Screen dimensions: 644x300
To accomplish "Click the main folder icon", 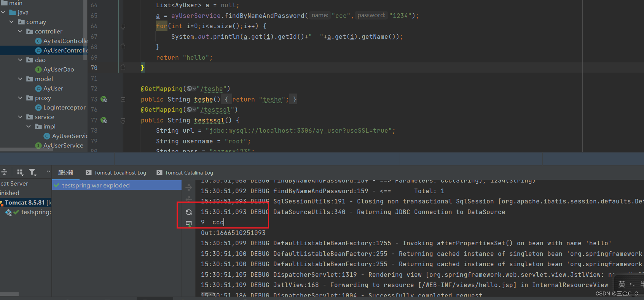I will pos(4,3).
